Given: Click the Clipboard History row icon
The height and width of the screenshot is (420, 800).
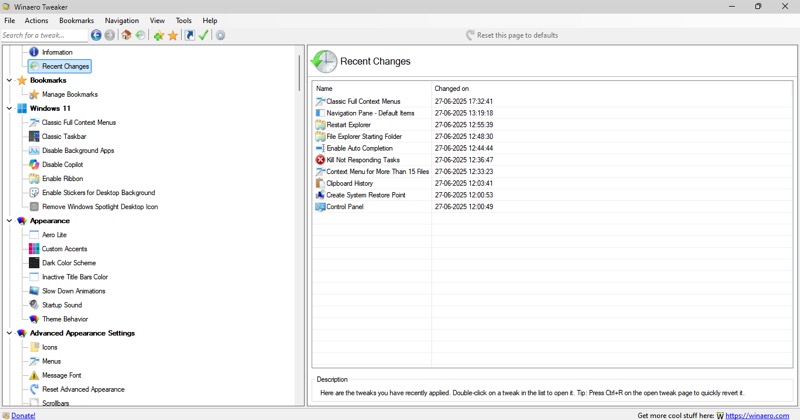Looking at the screenshot, I should [320, 183].
